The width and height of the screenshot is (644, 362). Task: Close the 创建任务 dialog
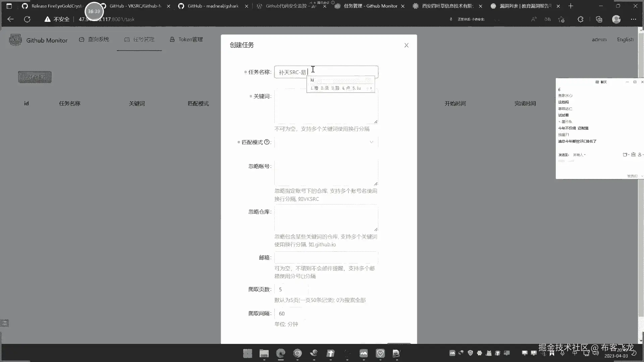(406, 45)
